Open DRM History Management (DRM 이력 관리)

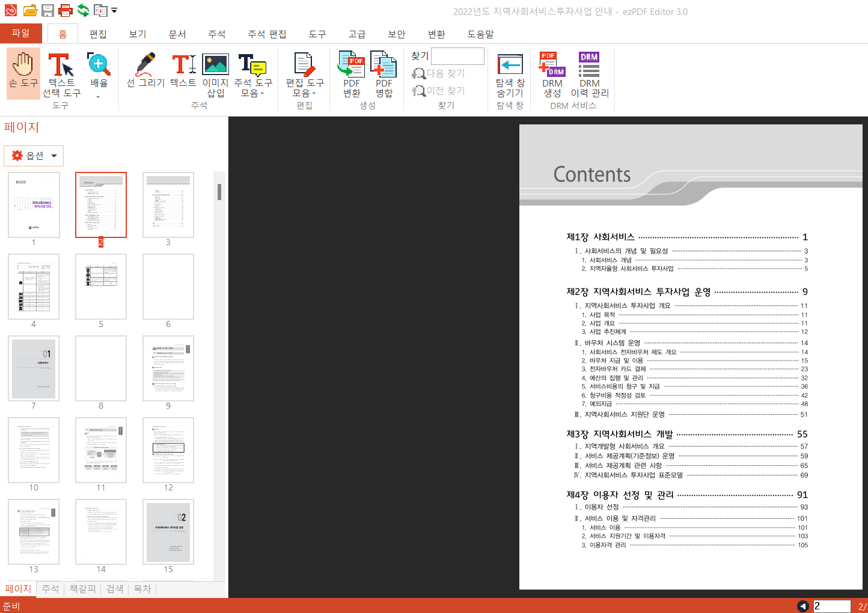tap(590, 75)
